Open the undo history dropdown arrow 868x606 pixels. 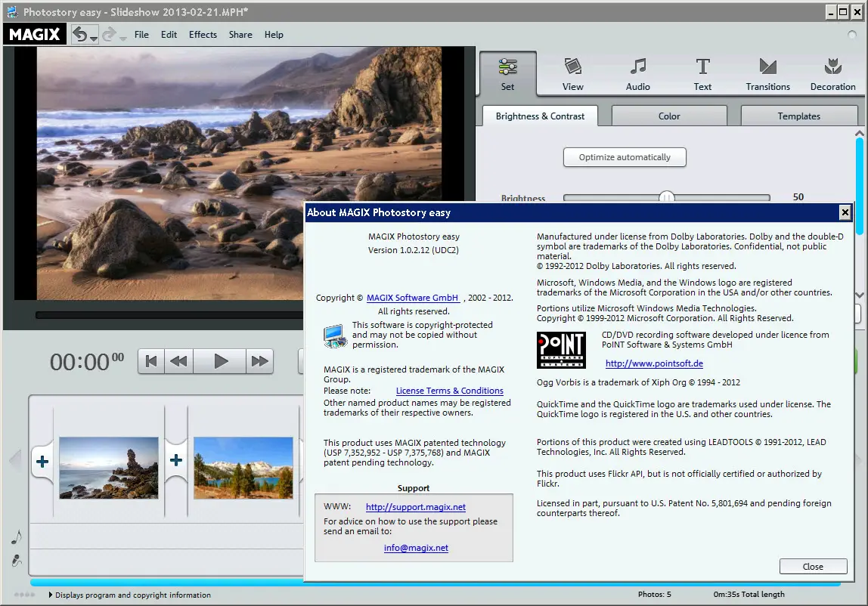(94, 39)
